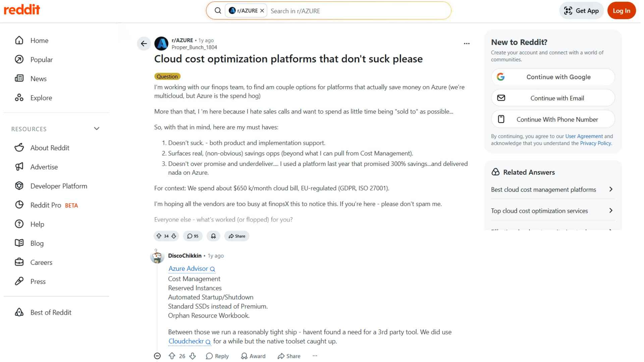This screenshot has height=362, width=644.
Task: Search the Azure Advisor link
Action: 192,269
